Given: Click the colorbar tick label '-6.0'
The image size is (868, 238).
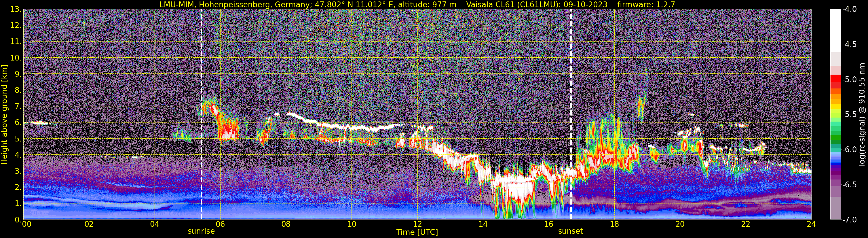Looking at the screenshot, I should coord(849,150).
